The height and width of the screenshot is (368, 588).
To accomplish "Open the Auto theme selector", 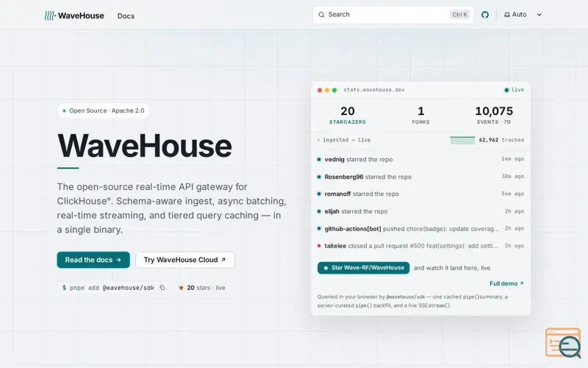I will point(523,15).
